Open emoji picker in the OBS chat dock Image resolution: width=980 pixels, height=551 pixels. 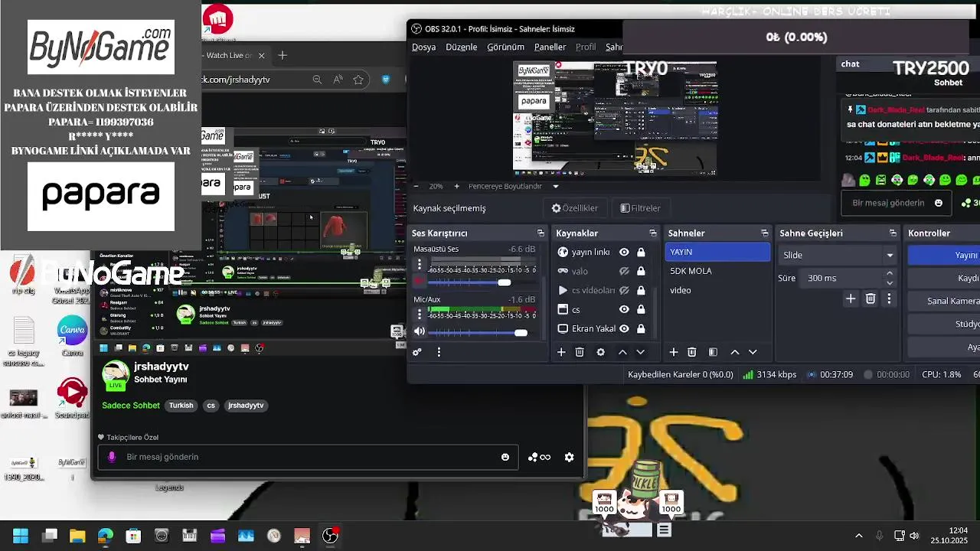tap(939, 203)
